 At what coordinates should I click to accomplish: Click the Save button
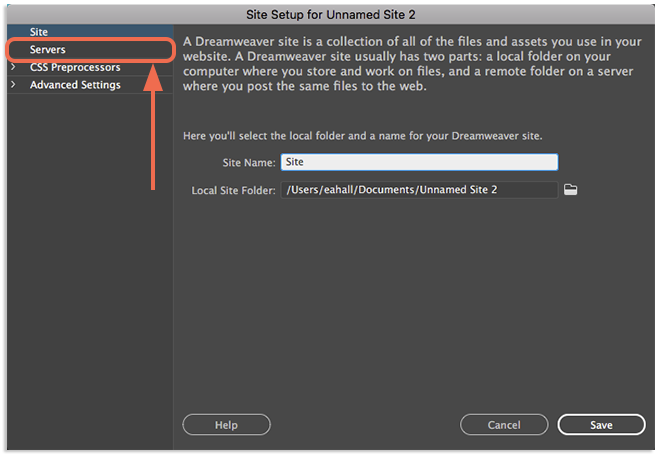point(601,424)
